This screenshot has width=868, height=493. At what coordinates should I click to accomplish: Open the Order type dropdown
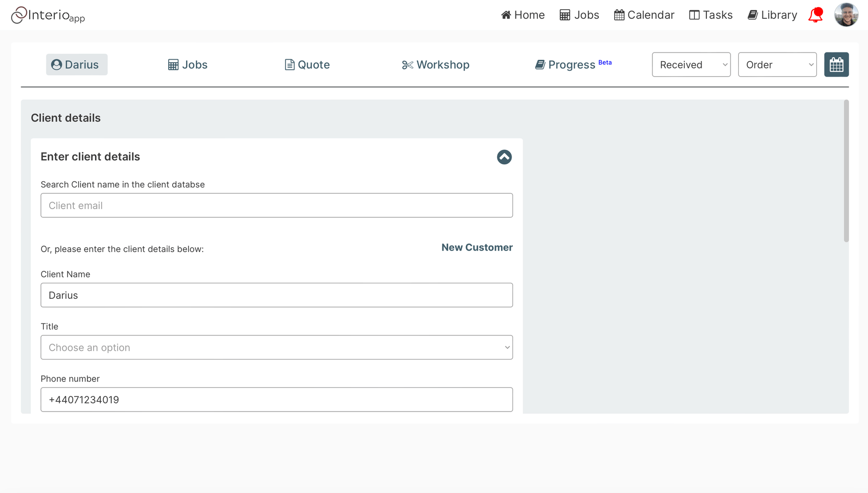[x=777, y=65]
